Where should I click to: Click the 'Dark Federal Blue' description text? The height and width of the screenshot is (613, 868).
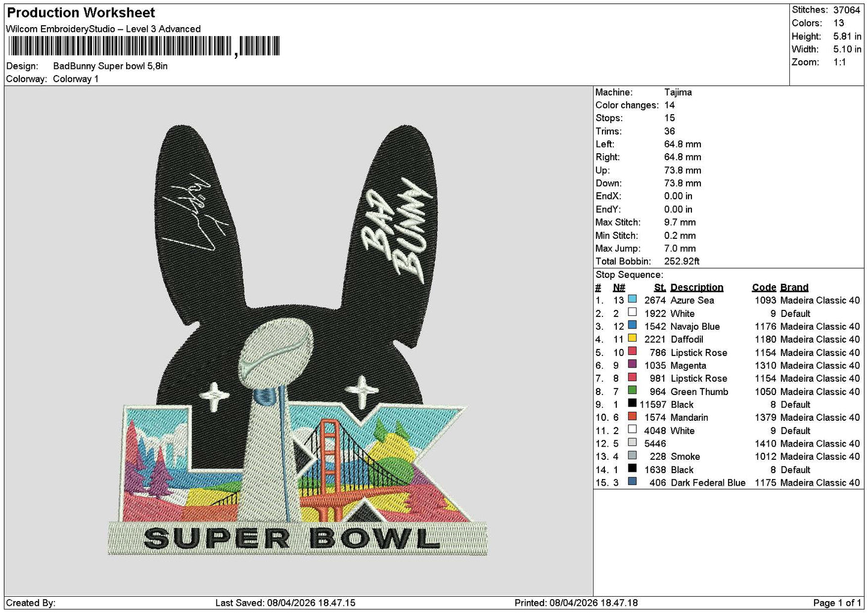click(x=708, y=483)
